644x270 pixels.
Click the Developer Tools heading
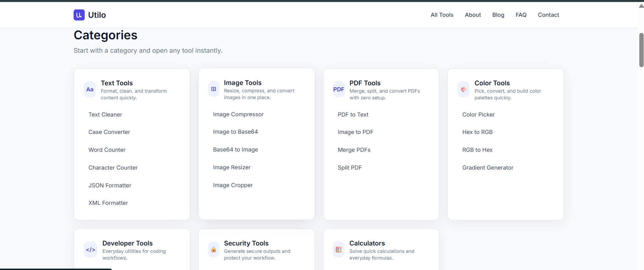127,243
